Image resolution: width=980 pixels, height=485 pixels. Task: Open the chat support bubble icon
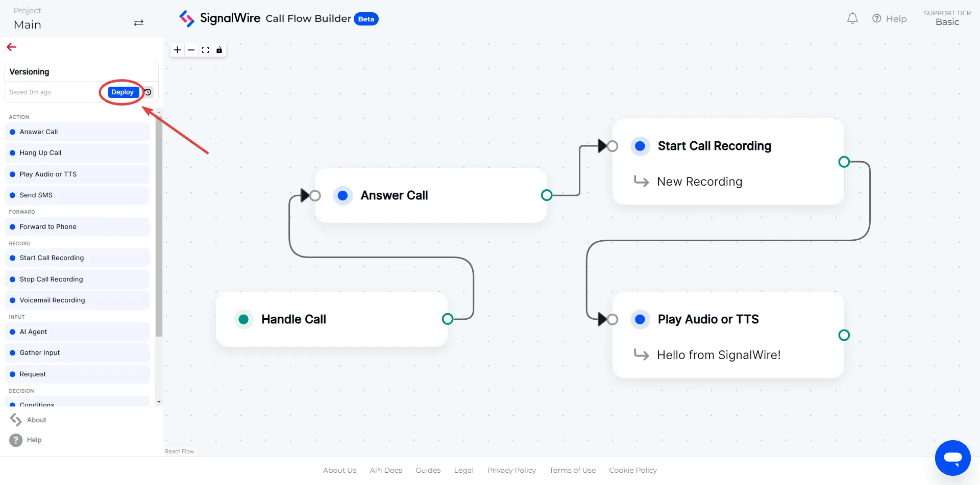point(953,458)
